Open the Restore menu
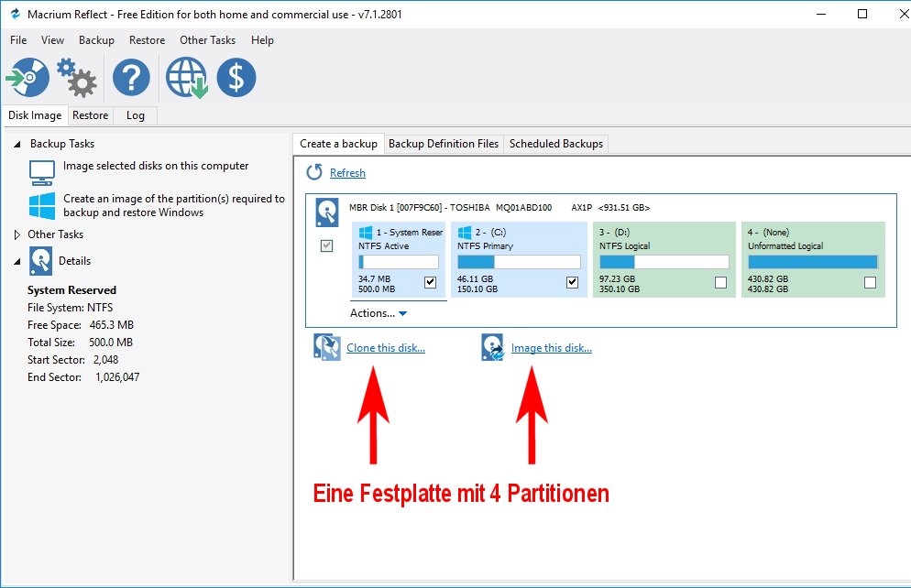The width and height of the screenshot is (911, 588). coord(147,40)
